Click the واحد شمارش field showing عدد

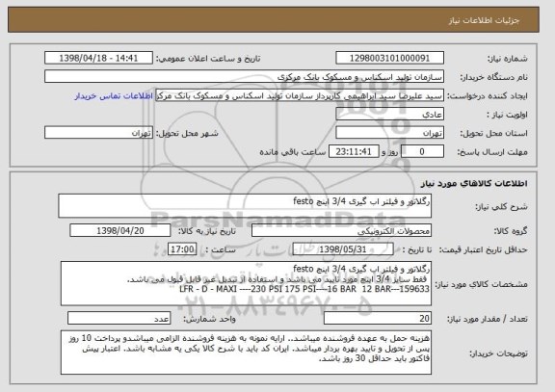(119, 319)
